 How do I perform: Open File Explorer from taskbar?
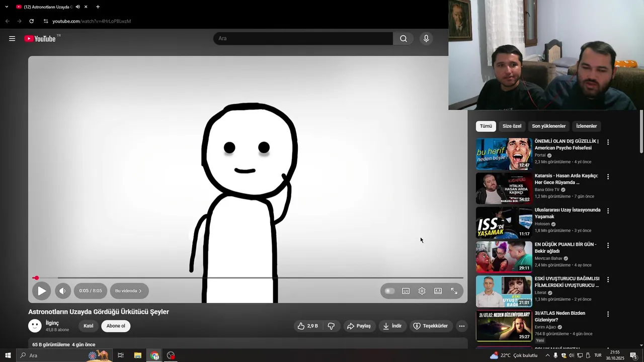pyautogui.click(x=138, y=355)
